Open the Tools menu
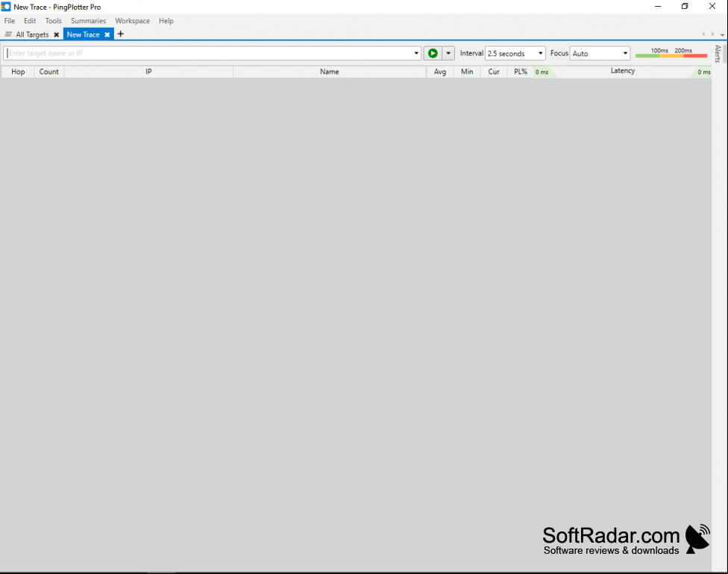The width and height of the screenshot is (728, 574). click(54, 21)
